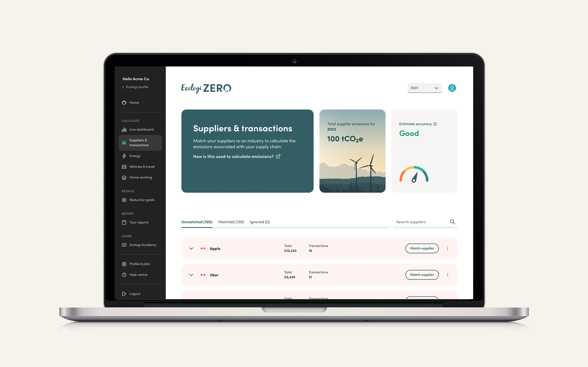Select the Ignored (0) tab

pyautogui.click(x=260, y=222)
